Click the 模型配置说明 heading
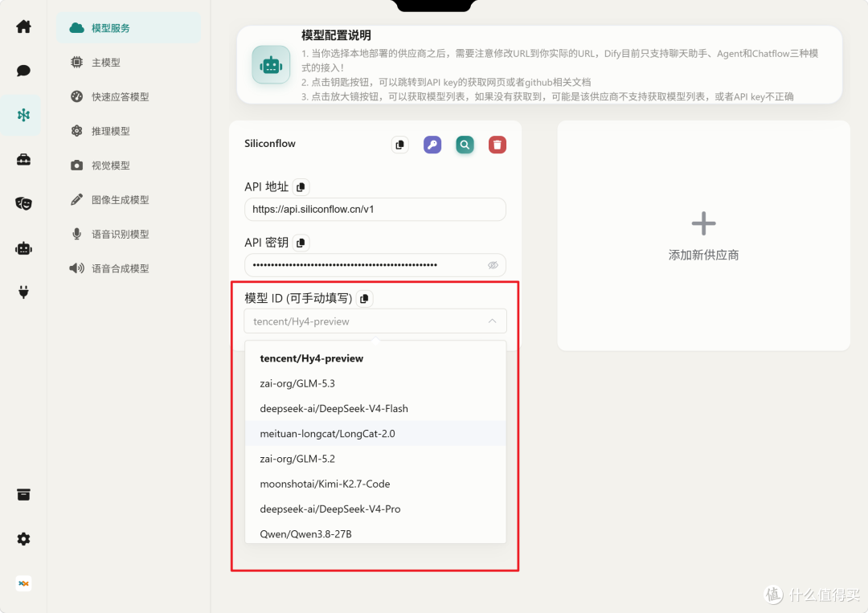The height and width of the screenshot is (613, 868). pos(336,35)
